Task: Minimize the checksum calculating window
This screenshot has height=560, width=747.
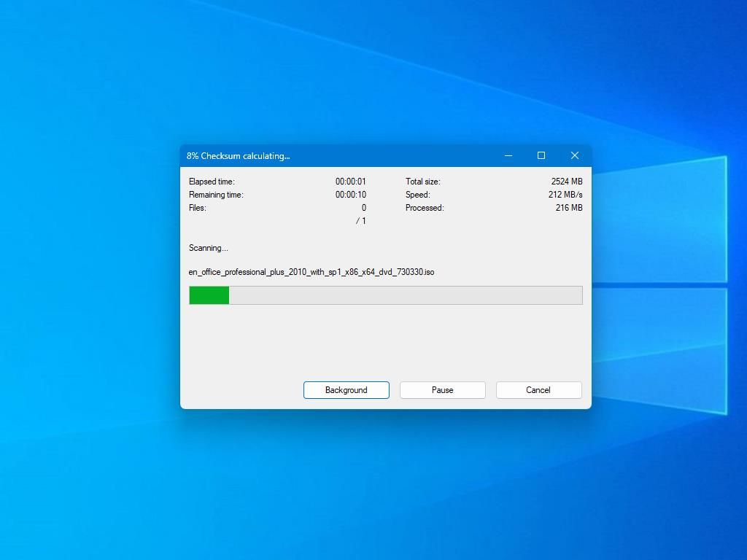Action: tap(508, 155)
